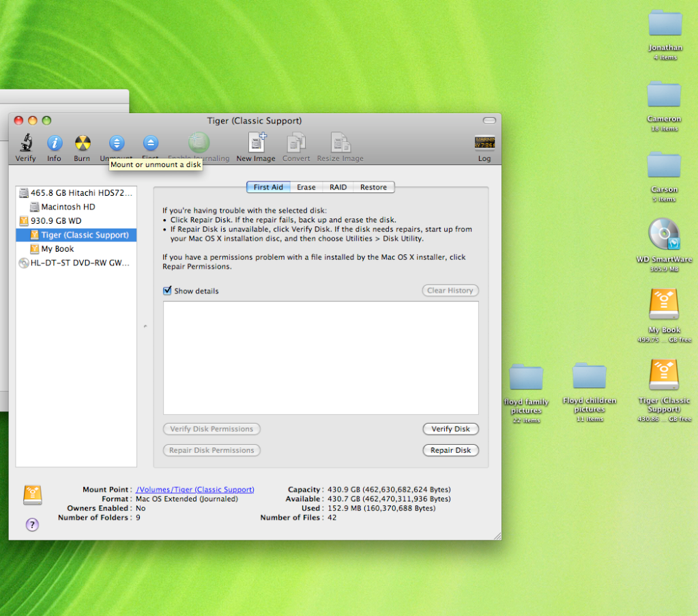The width and height of the screenshot is (698, 616).
Task: Click the window resize grip corner
Action: 497,536
